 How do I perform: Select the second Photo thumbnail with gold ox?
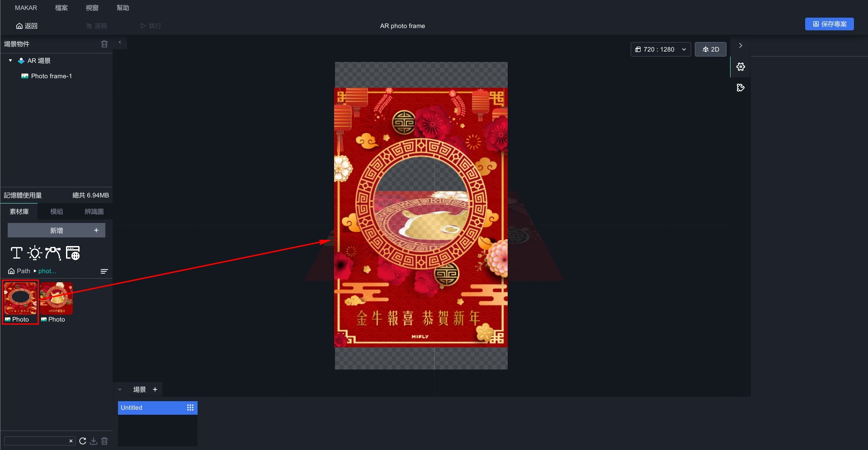click(57, 298)
